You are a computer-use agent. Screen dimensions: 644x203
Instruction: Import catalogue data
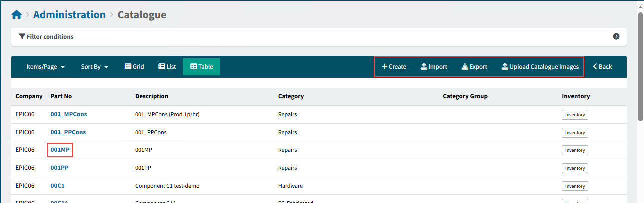(x=434, y=67)
